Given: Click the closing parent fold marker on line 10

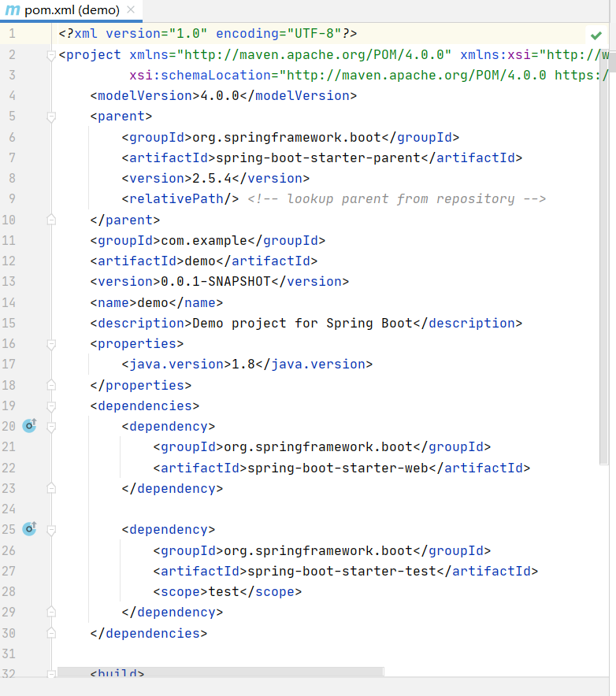Looking at the screenshot, I should 51,220.
